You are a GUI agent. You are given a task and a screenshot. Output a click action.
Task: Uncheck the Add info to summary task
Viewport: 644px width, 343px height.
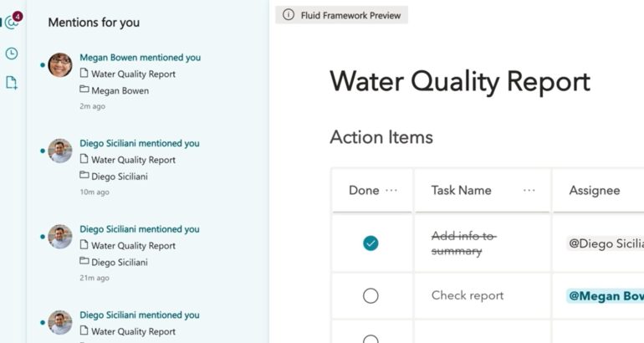[x=371, y=243]
